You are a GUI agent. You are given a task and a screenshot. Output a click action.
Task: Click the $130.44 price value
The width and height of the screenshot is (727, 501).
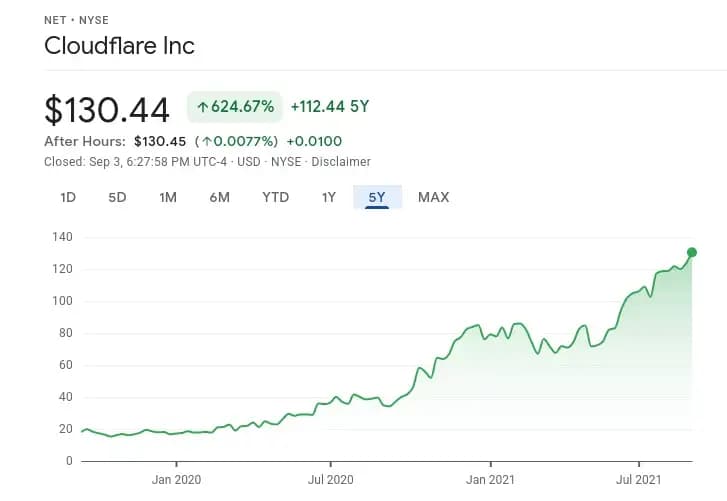pyautogui.click(x=107, y=108)
